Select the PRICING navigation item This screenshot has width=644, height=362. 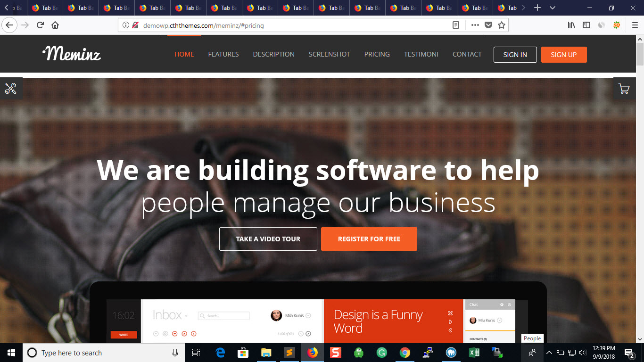coord(377,54)
